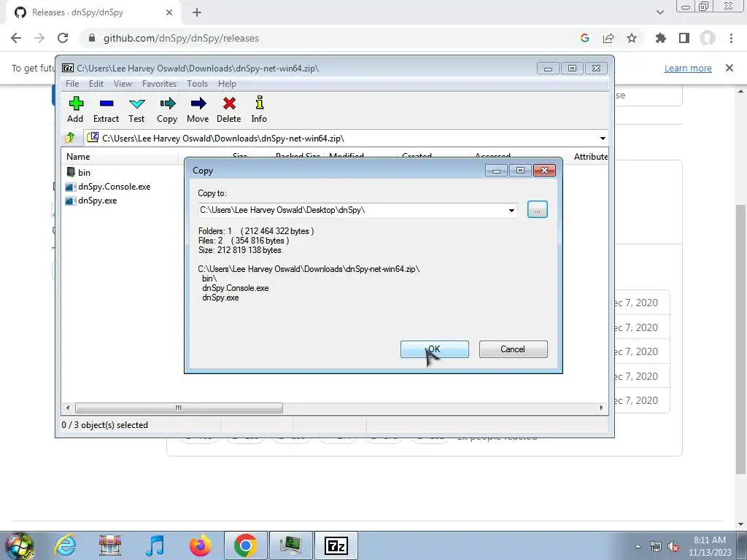This screenshot has height=560, width=747.
Task: Open the Favorites menu in 7-Zip
Action: 159,84
